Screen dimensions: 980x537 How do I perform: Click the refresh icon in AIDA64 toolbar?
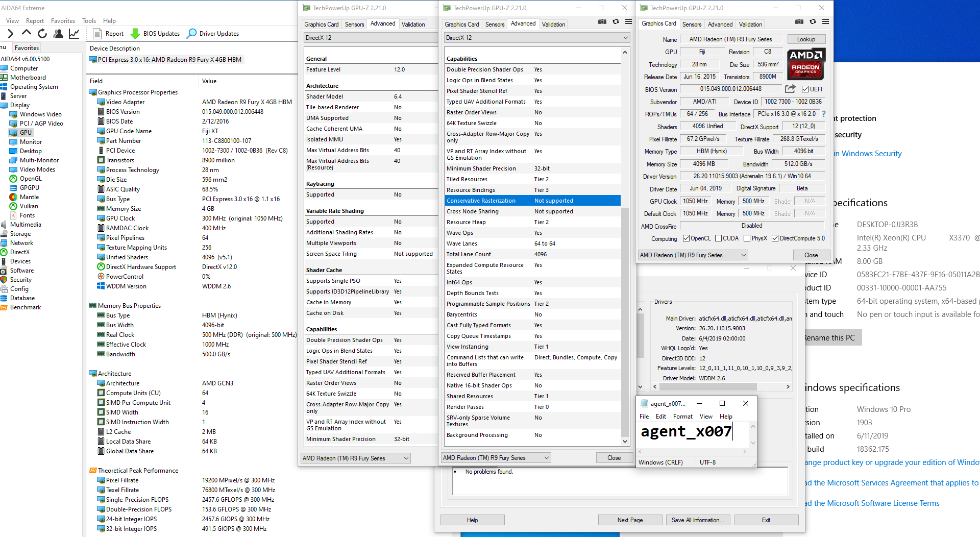tap(42, 34)
